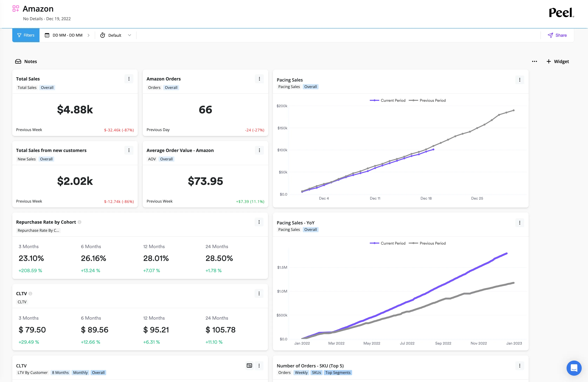Click the table view icon in CLTV widget
Image resolution: width=588 pixels, height=382 pixels.
tap(249, 366)
